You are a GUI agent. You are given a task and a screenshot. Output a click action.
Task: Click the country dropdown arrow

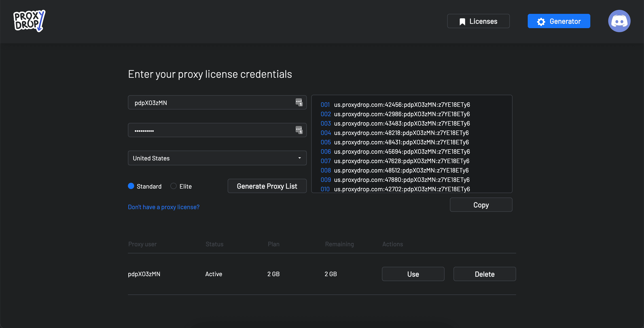click(x=299, y=158)
